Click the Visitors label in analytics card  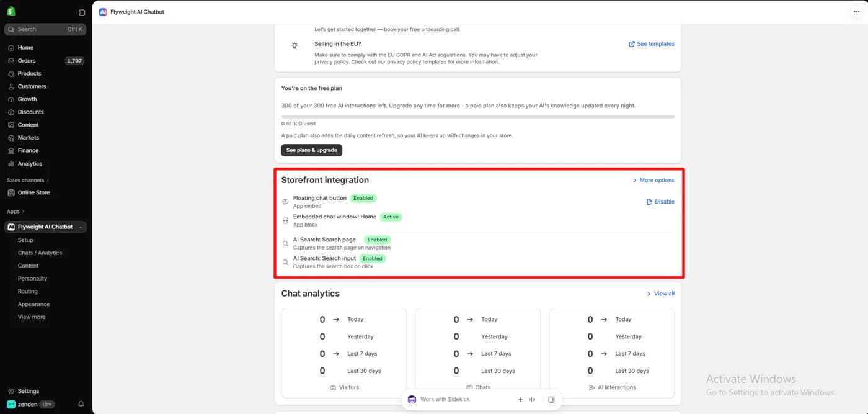pos(349,387)
